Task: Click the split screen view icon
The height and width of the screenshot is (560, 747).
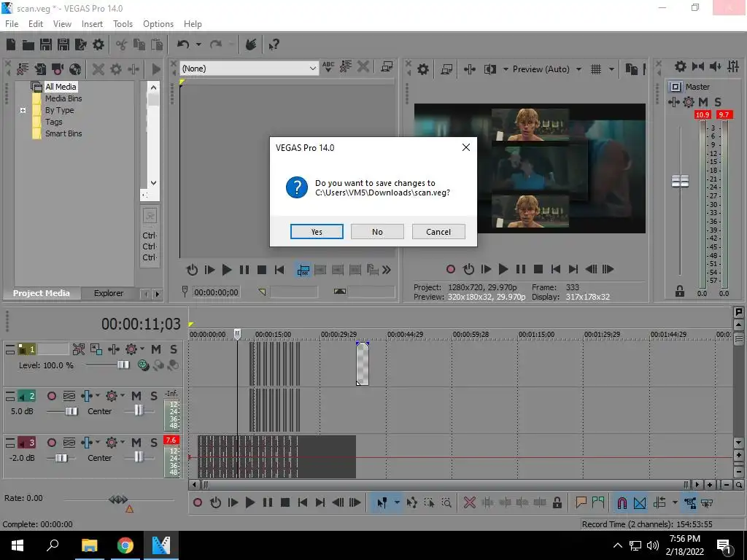Action: pyautogui.click(x=489, y=69)
